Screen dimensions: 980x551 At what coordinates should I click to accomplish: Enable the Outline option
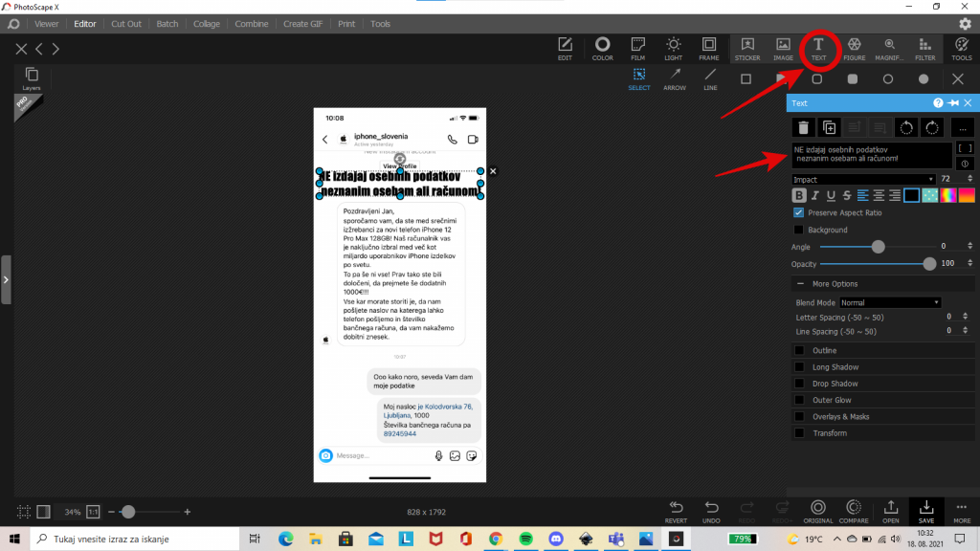click(799, 350)
